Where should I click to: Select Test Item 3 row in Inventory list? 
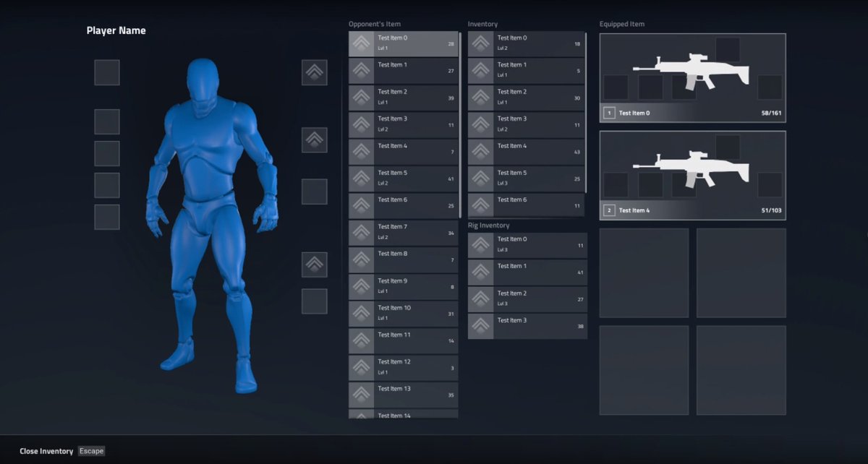pos(526,125)
